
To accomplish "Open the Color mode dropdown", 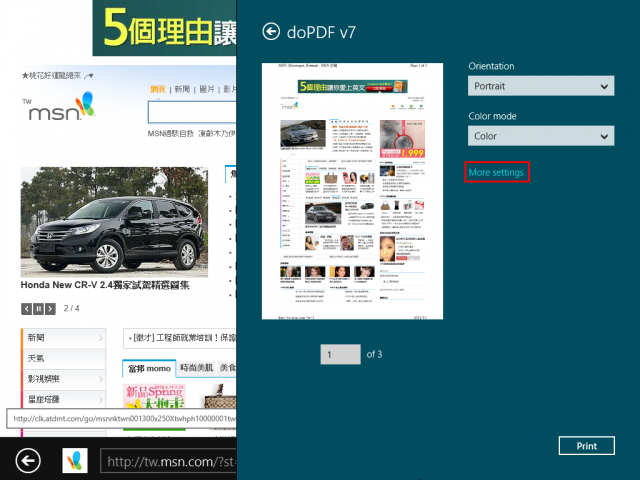I will point(541,136).
